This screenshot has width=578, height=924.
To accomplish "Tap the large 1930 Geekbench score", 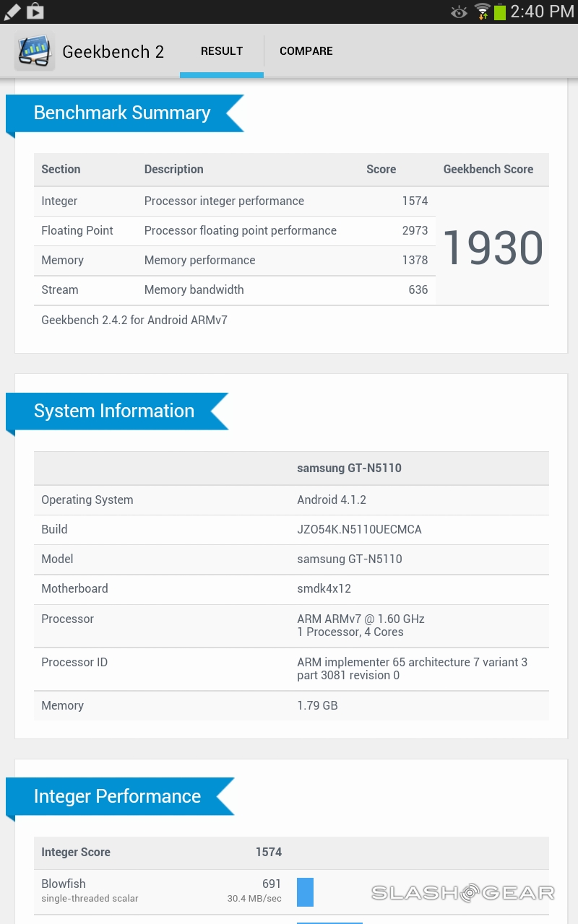I will (492, 248).
